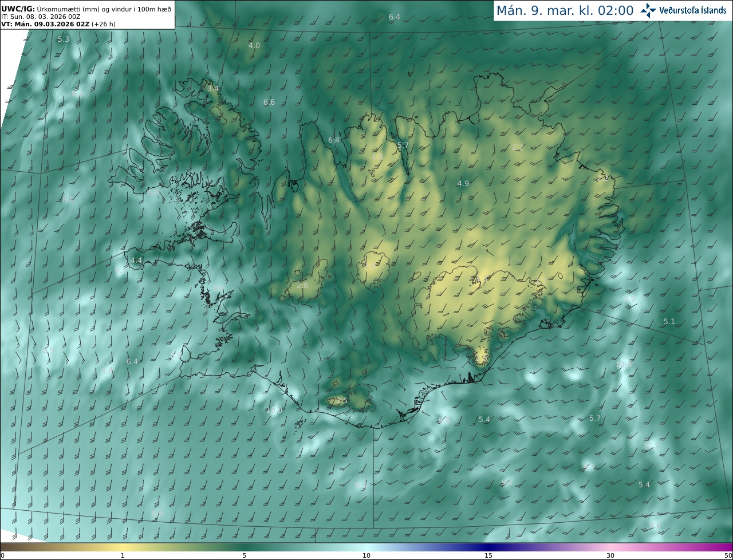Pick the colorbar tick labeled 15
This screenshot has width=733, height=560.
(x=488, y=555)
